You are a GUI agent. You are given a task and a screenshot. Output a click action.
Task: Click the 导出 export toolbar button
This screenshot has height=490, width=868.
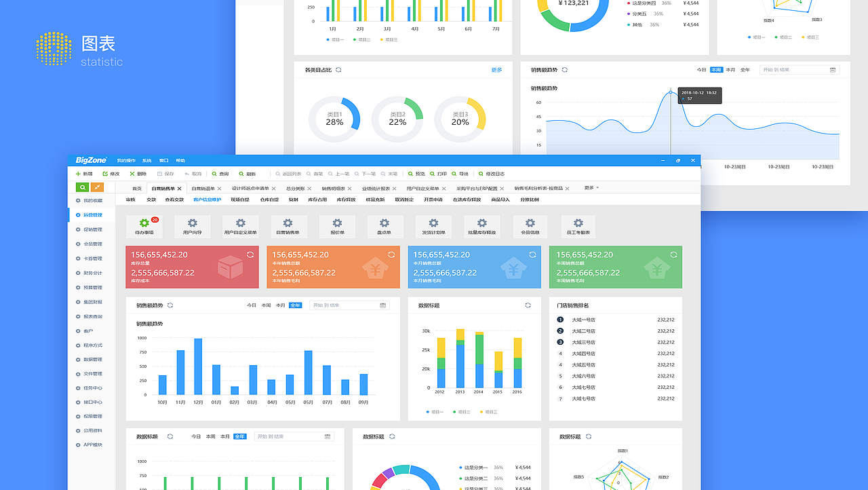click(x=460, y=174)
